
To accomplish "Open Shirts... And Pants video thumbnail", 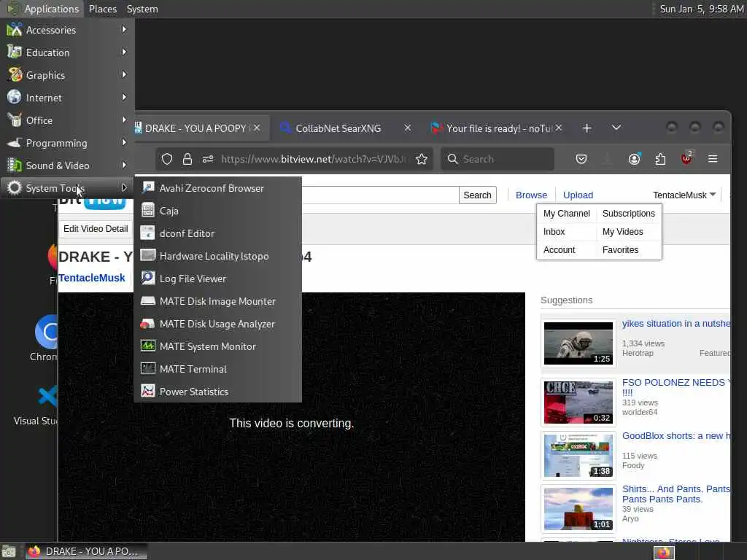I will click(x=578, y=509).
